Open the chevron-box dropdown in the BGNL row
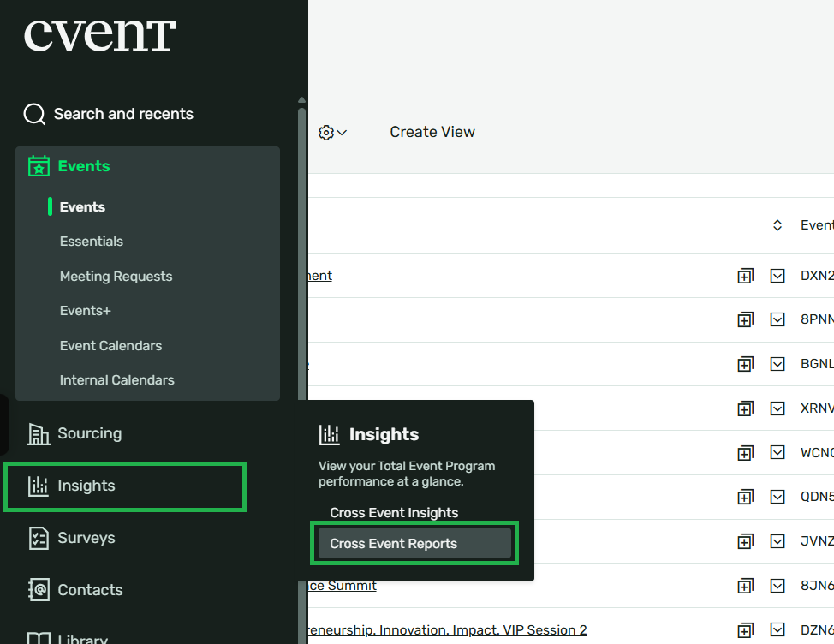This screenshot has width=834, height=644. pyautogui.click(x=777, y=364)
